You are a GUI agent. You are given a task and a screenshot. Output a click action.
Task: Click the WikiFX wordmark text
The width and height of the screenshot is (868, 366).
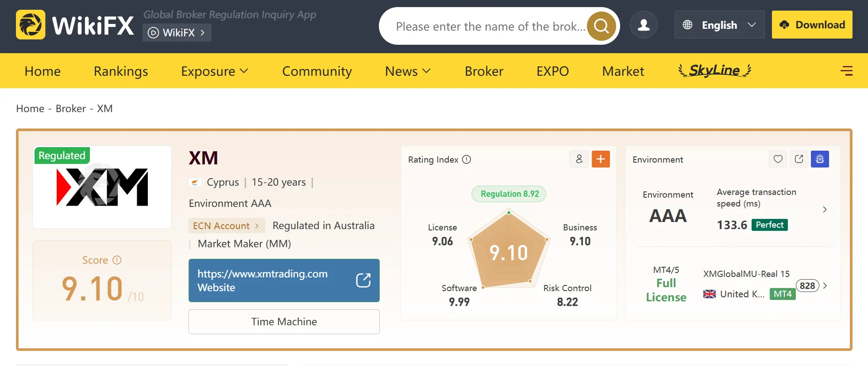[93, 25]
